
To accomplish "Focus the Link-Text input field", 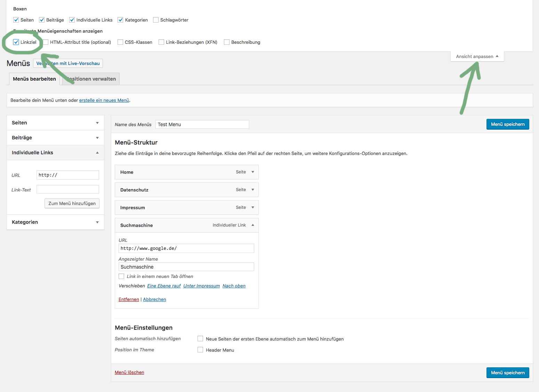I will pos(68,189).
